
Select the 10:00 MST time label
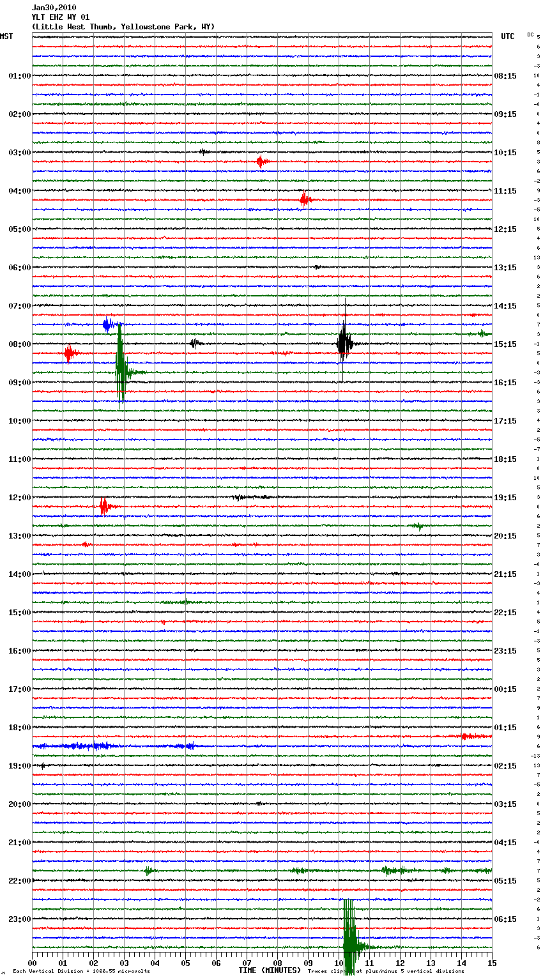[x=20, y=421]
